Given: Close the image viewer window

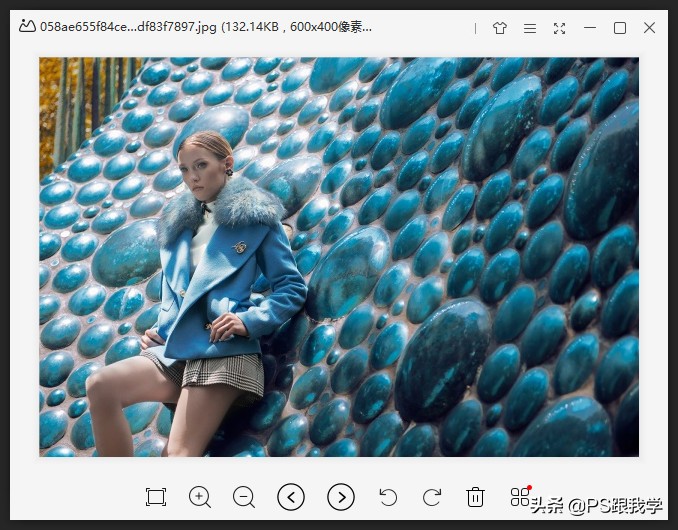Looking at the screenshot, I should coord(650,28).
